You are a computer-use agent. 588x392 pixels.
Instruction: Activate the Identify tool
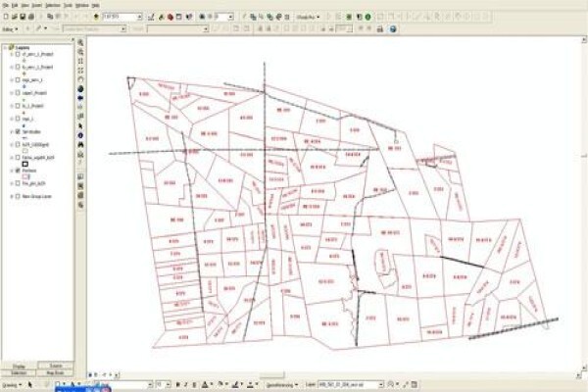80,135
